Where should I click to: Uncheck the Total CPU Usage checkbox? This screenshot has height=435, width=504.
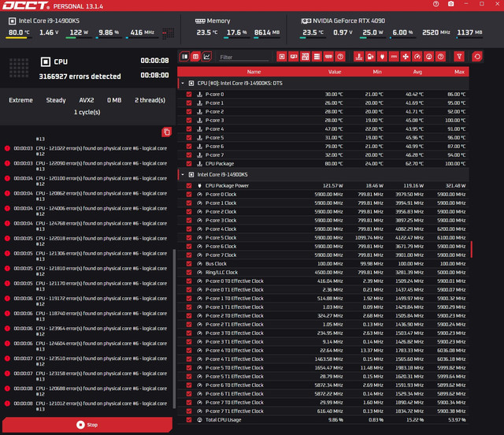pyautogui.click(x=189, y=420)
